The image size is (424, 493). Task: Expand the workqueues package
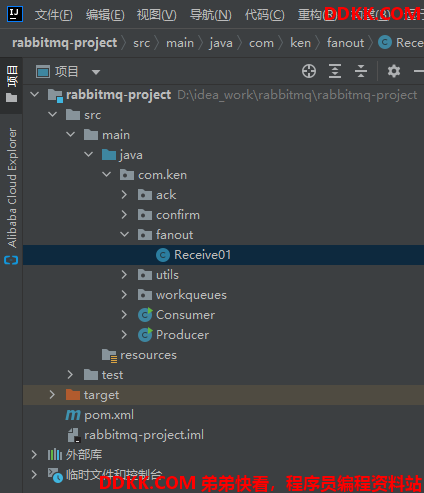tap(124, 295)
